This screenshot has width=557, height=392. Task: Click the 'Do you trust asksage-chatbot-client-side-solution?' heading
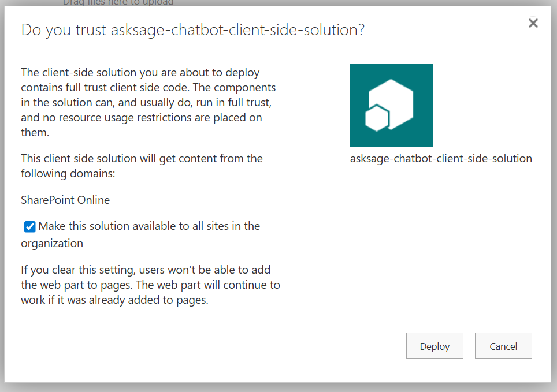coord(192,30)
